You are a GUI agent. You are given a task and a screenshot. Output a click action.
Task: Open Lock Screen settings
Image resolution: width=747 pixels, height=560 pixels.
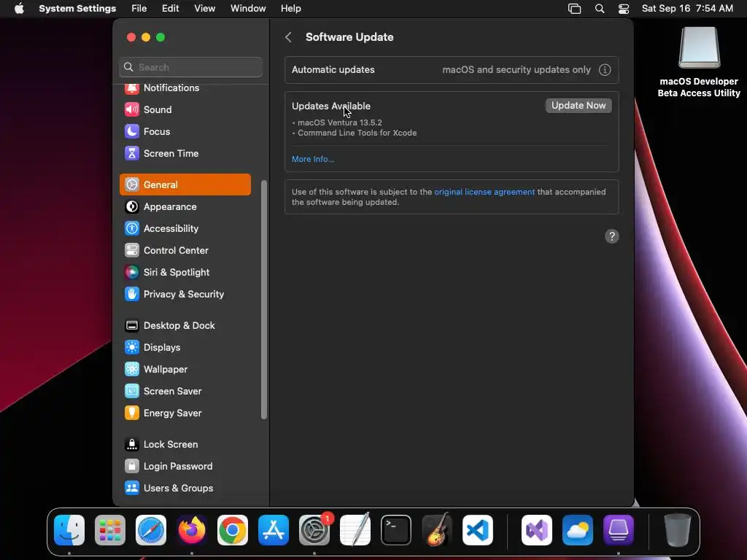point(185,445)
